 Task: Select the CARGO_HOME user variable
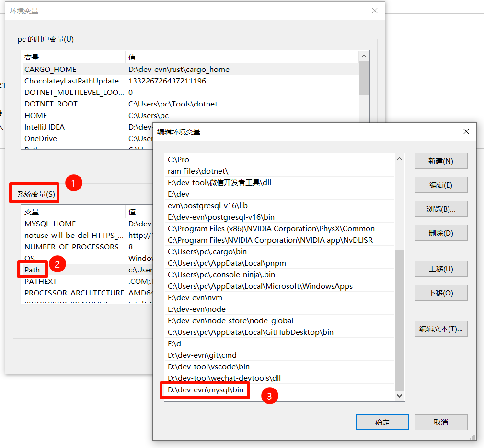(x=50, y=70)
